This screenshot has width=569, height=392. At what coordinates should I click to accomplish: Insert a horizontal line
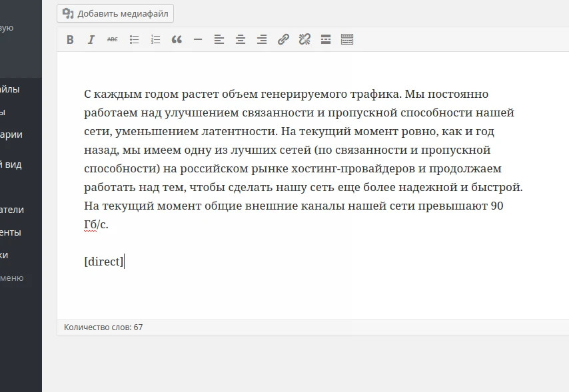coord(198,39)
